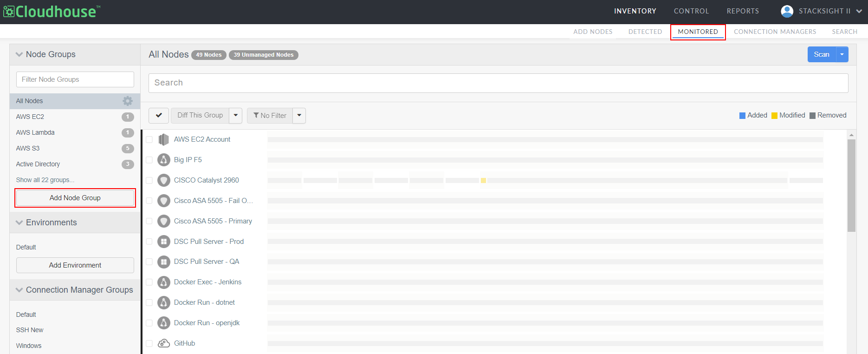Collapse the Environments section
The width and height of the screenshot is (868, 354).
tap(19, 223)
